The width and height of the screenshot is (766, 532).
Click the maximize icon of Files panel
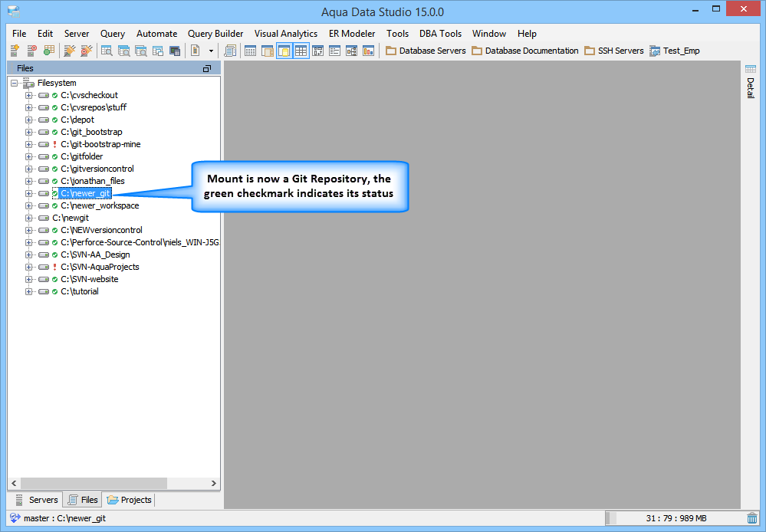click(x=207, y=68)
